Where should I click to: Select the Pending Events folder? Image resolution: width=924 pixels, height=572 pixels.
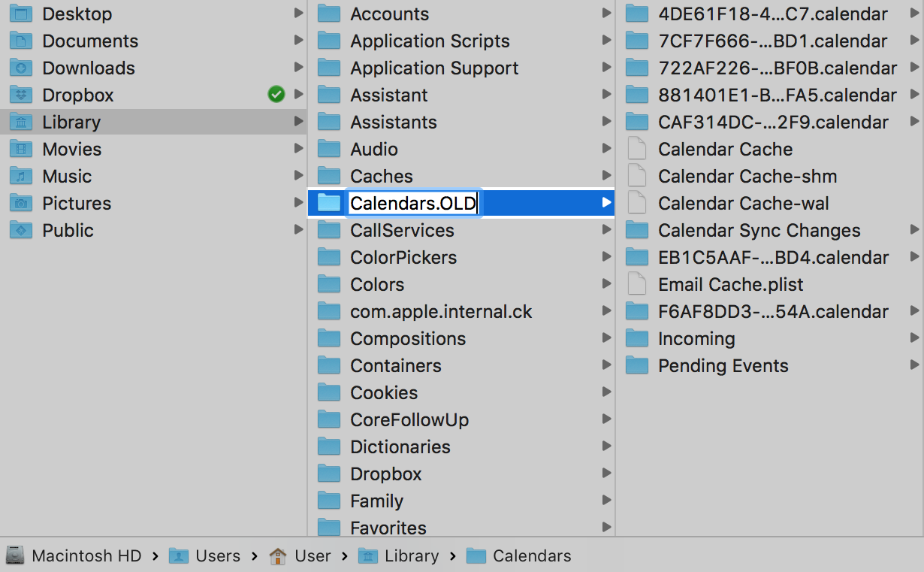723,366
